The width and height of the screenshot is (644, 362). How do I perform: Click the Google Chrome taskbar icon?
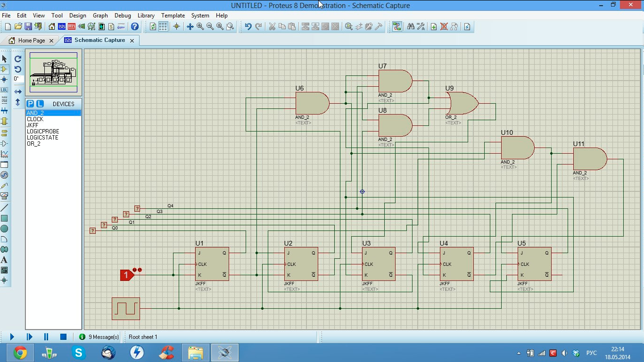[x=20, y=353]
